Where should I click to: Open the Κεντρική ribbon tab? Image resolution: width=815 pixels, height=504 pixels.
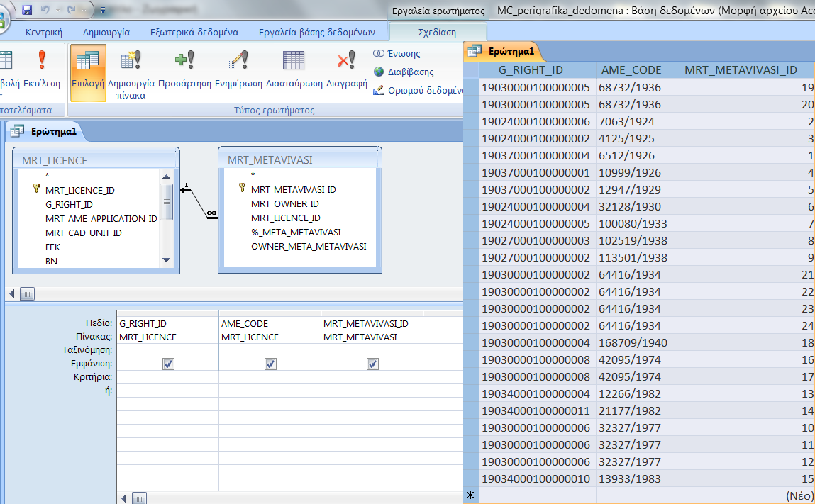pos(44,32)
